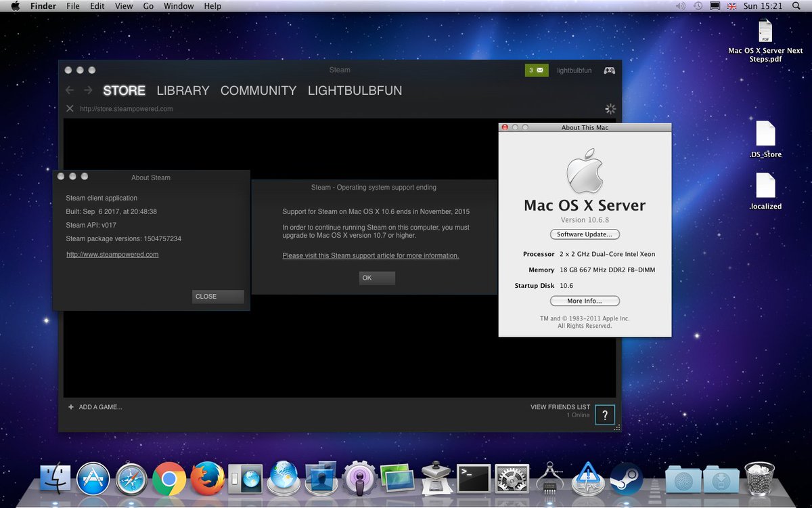
Task: Click the Software Update... button
Action: click(585, 234)
